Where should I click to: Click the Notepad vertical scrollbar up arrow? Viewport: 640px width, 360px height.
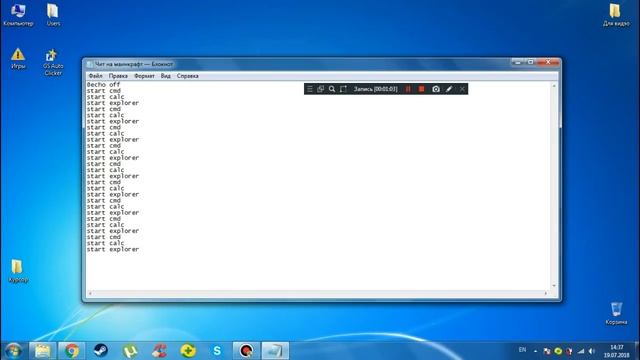coord(554,86)
